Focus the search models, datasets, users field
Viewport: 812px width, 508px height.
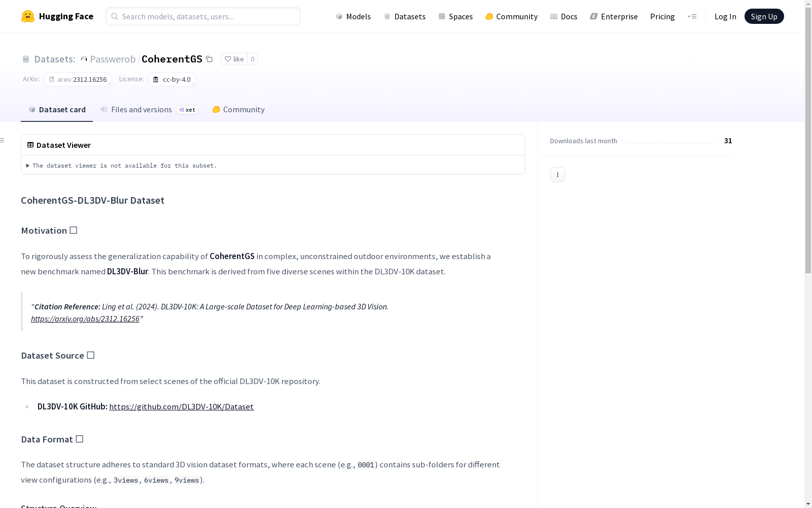point(203,16)
